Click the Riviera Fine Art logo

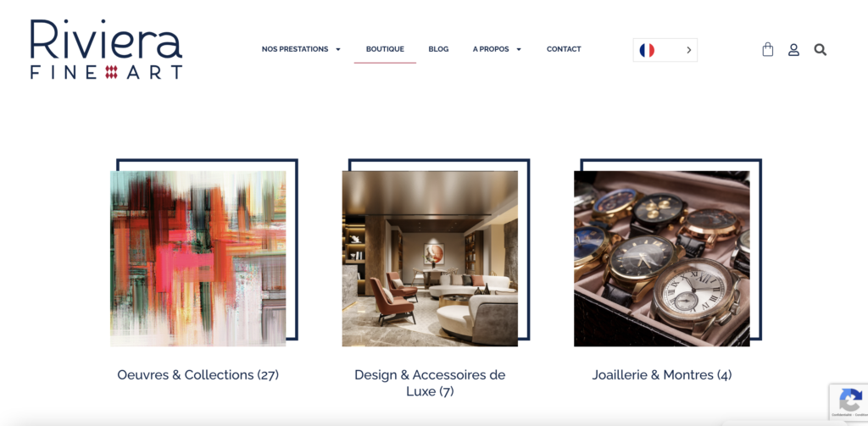click(106, 49)
